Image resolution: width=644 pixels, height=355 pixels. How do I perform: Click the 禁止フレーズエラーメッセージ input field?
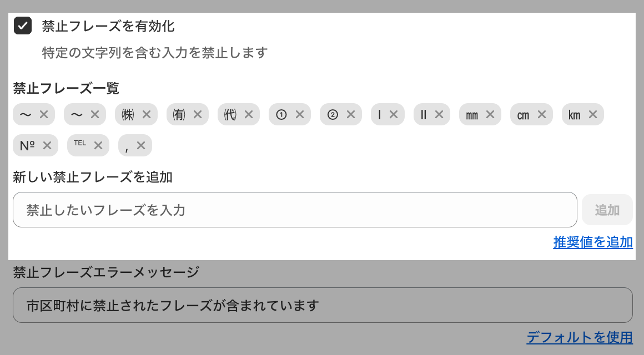pos(323,305)
